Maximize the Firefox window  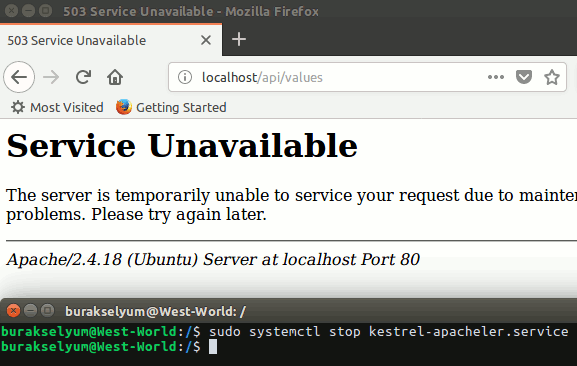(45, 10)
